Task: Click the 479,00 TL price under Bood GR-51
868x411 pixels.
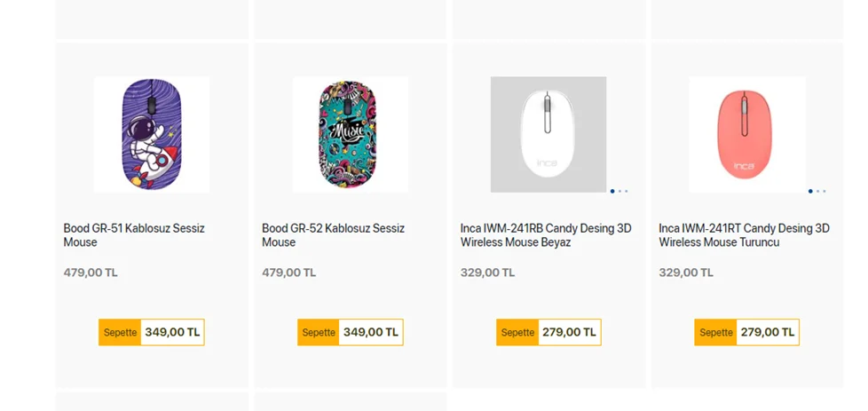Action: point(91,273)
